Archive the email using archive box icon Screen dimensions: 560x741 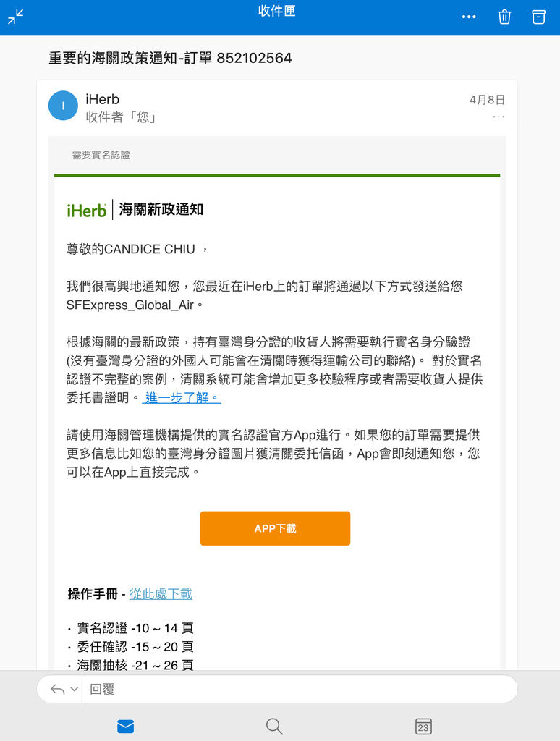539,17
